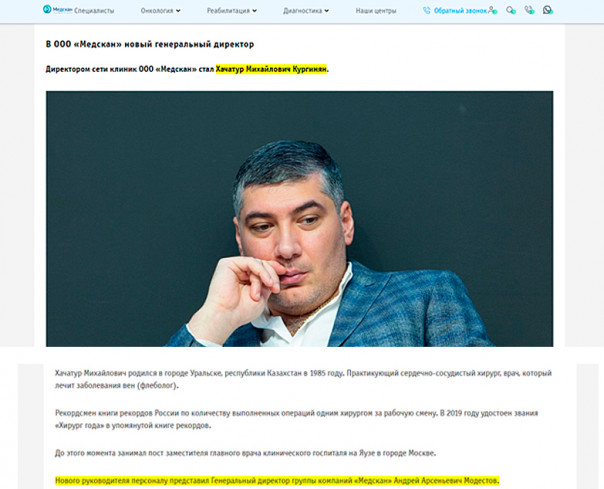This screenshot has height=489, width=604.
Task: Expand the Онкология dropdown arrow
Action: click(178, 11)
